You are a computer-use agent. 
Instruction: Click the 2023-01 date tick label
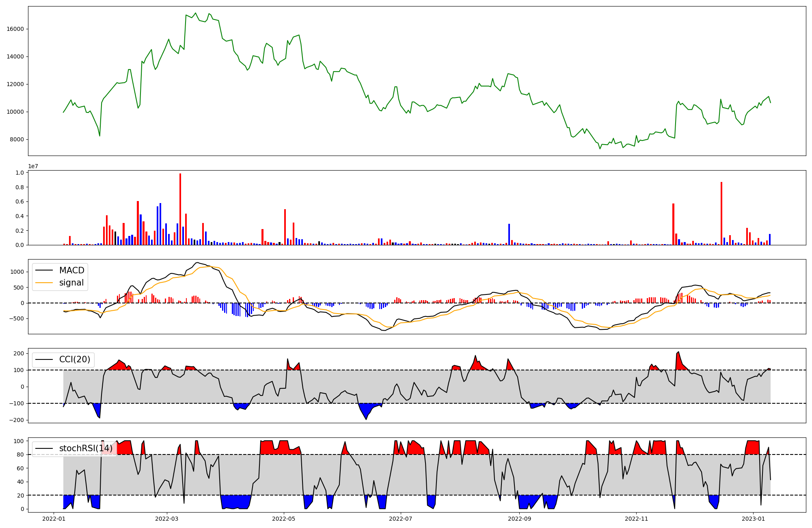tap(753, 519)
